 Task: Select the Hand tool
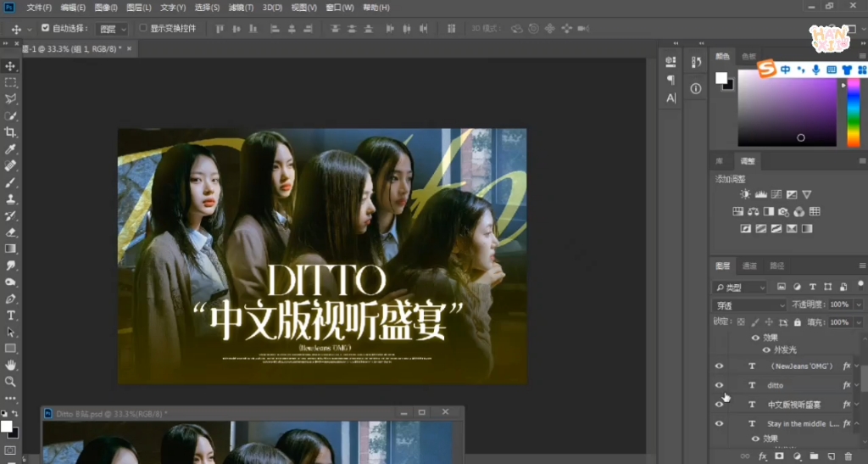point(10,365)
